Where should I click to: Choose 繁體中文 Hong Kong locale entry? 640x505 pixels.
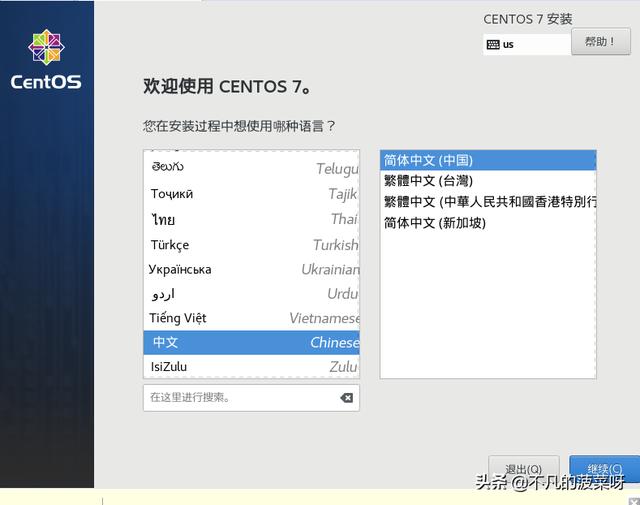[488, 202]
